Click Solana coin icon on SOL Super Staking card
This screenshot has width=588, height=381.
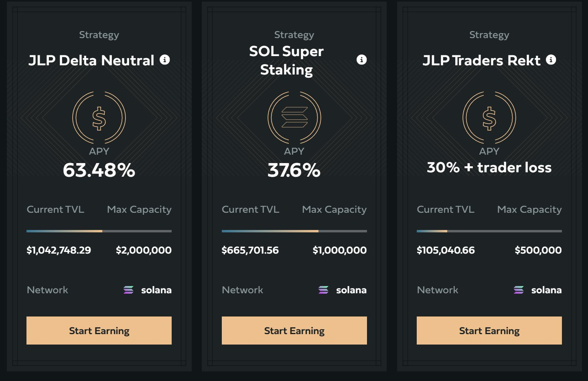click(x=294, y=118)
